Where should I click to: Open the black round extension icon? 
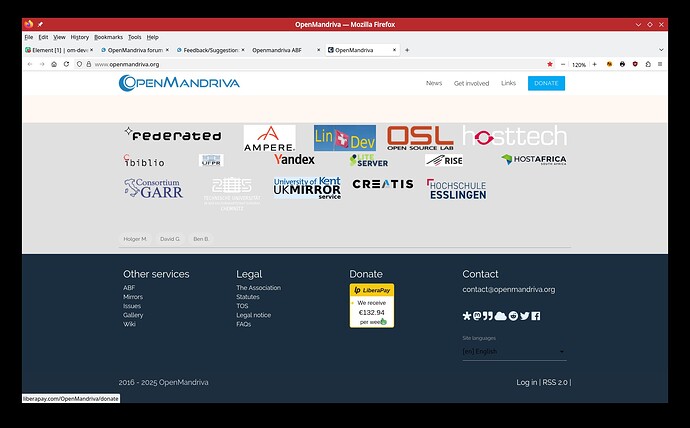622,64
